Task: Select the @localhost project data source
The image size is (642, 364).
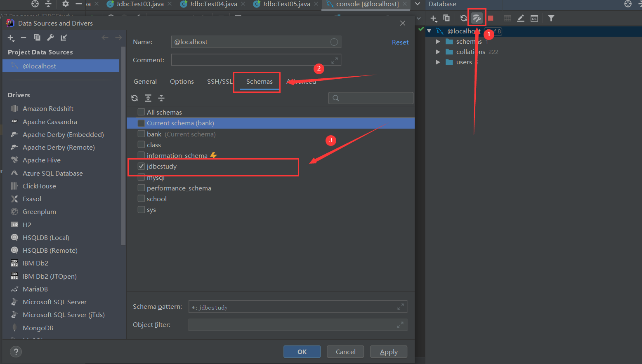Action: (61, 66)
